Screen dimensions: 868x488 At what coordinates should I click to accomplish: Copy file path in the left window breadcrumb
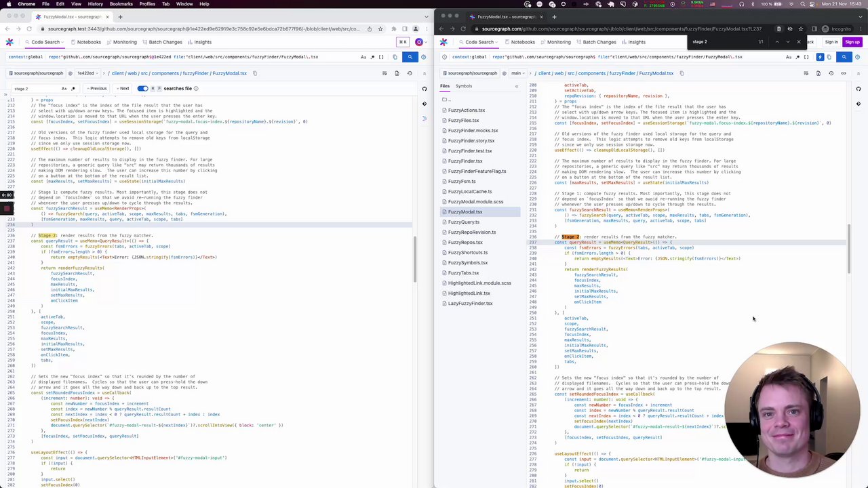[255, 73]
